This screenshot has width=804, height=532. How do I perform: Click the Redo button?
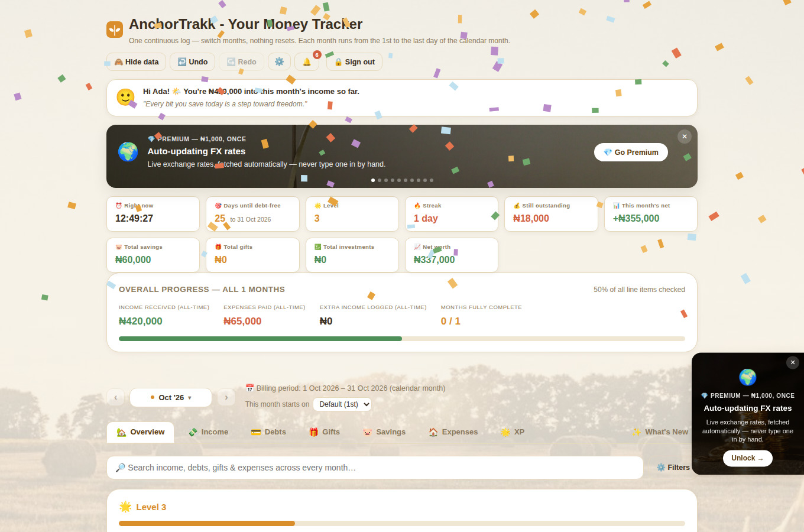coord(241,62)
